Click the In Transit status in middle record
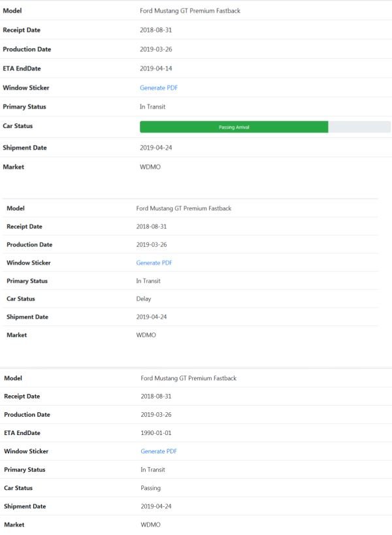The height and width of the screenshot is (535, 392). click(148, 281)
